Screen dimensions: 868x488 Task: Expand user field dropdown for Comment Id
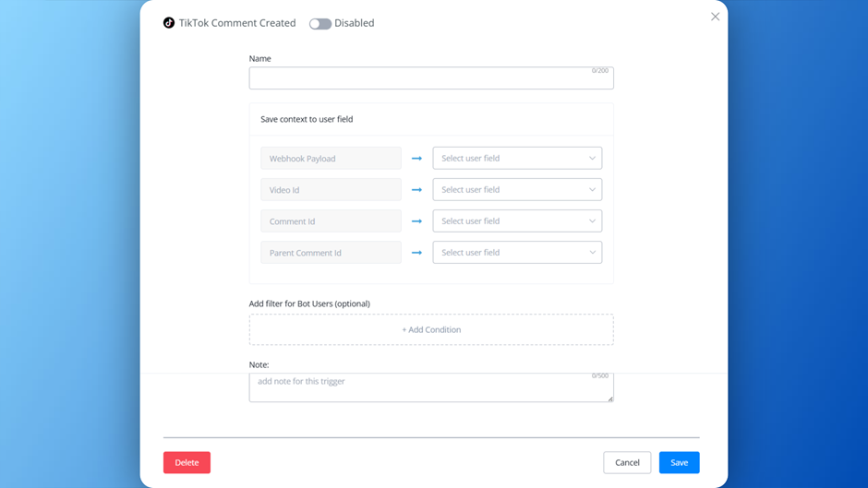[x=517, y=221]
